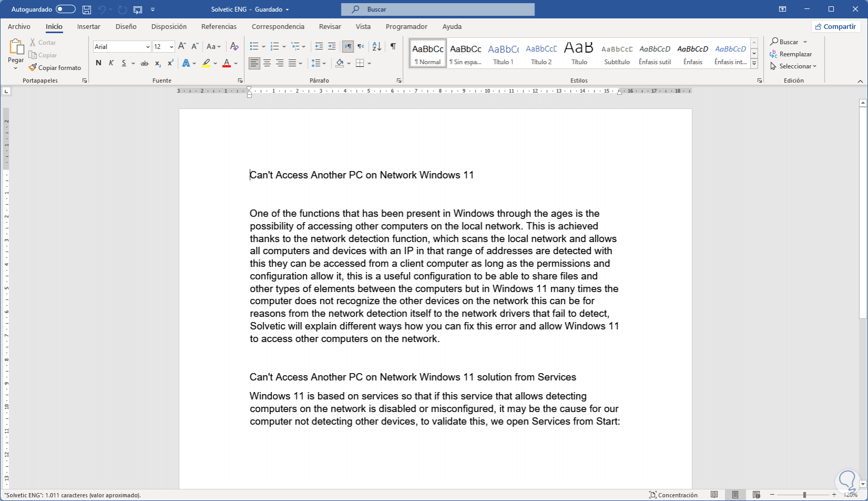The width and height of the screenshot is (868, 501).
Task: Toggle bold (N) formatting
Action: click(98, 63)
